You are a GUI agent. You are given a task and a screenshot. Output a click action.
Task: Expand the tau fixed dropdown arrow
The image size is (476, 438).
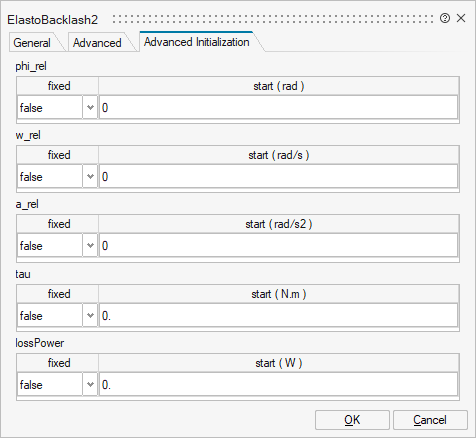point(90,315)
